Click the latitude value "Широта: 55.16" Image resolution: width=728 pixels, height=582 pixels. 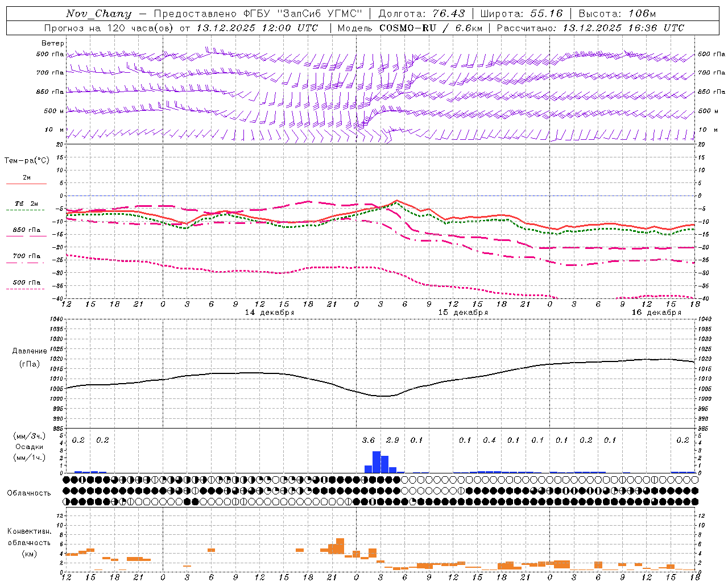click(x=522, y=14)
